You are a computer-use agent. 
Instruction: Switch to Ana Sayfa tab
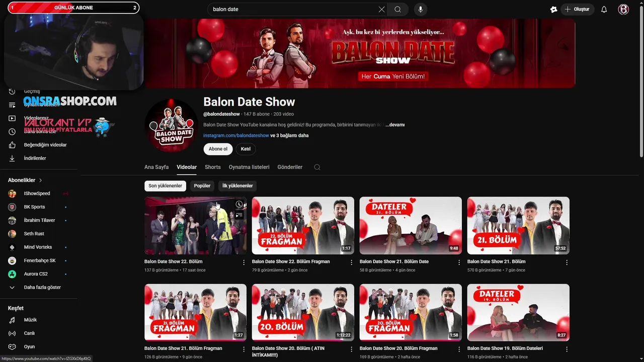pyautogui.click(x=156, y=167)
